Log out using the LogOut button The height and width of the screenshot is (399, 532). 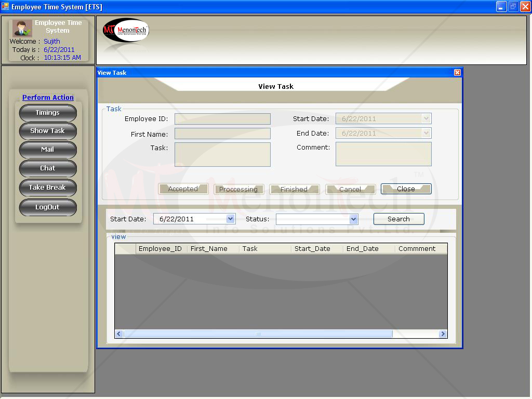[48, 207]
